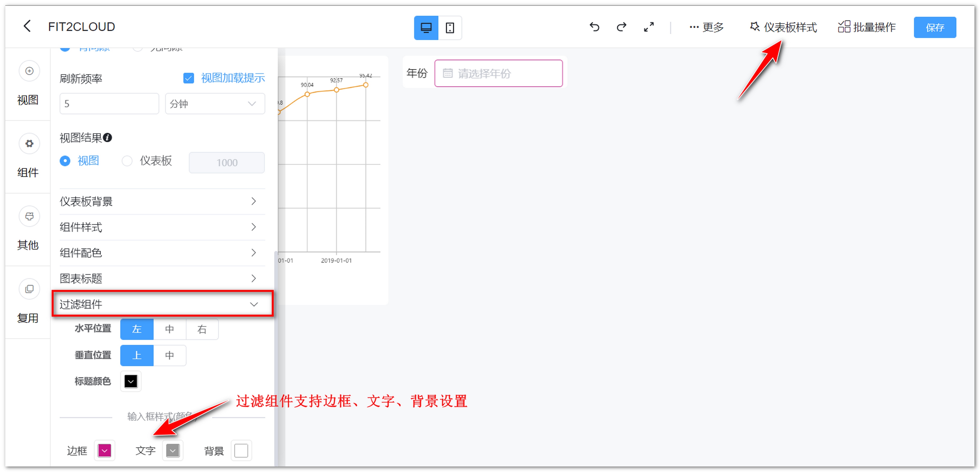The height and width of the screenshot is (472, 980).
Task: Open the 分钟 time unit dropdown
Action: [x=215, y=103]
